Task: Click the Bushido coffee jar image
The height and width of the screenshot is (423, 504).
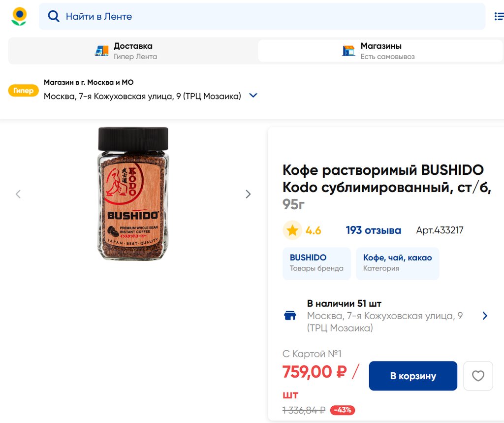Action: [133, 194]
